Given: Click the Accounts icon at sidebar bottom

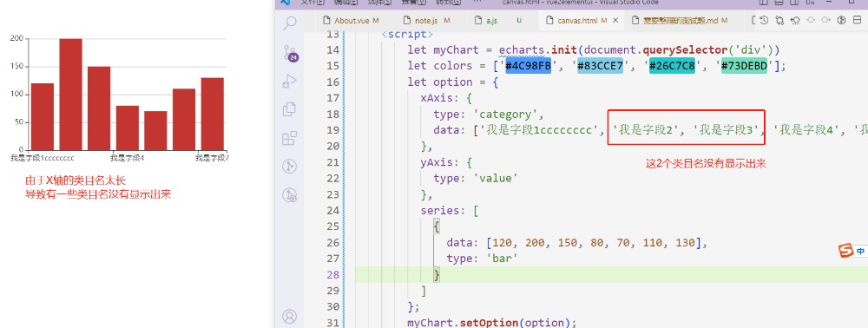Looking at the screenshot, I should pyautogui.click(x=290, y=316).
